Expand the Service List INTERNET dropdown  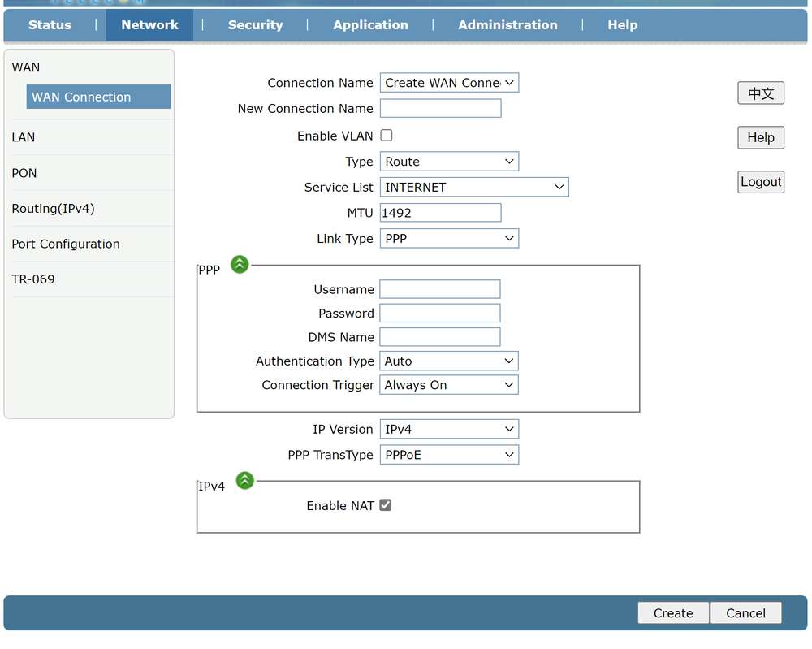[474, 187]
